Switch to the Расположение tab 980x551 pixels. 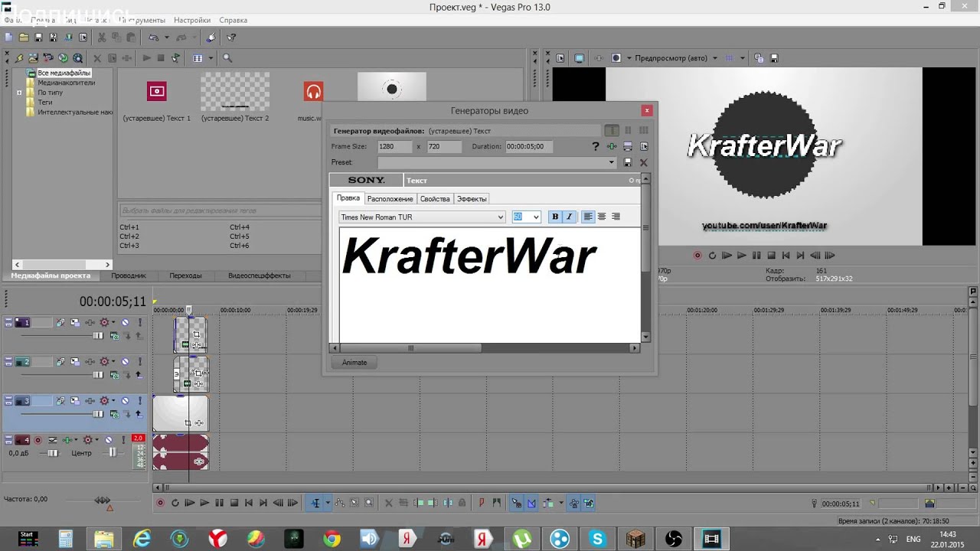390,199
